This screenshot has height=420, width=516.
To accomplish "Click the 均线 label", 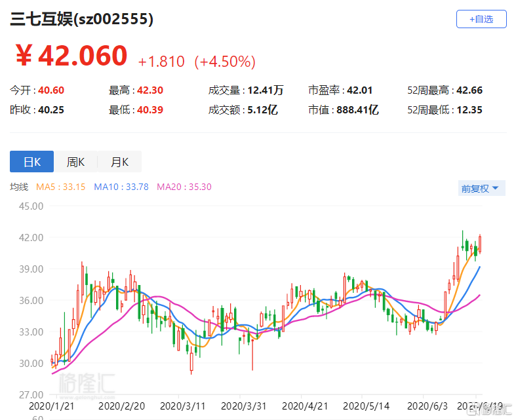I will [x=19, y=187].
